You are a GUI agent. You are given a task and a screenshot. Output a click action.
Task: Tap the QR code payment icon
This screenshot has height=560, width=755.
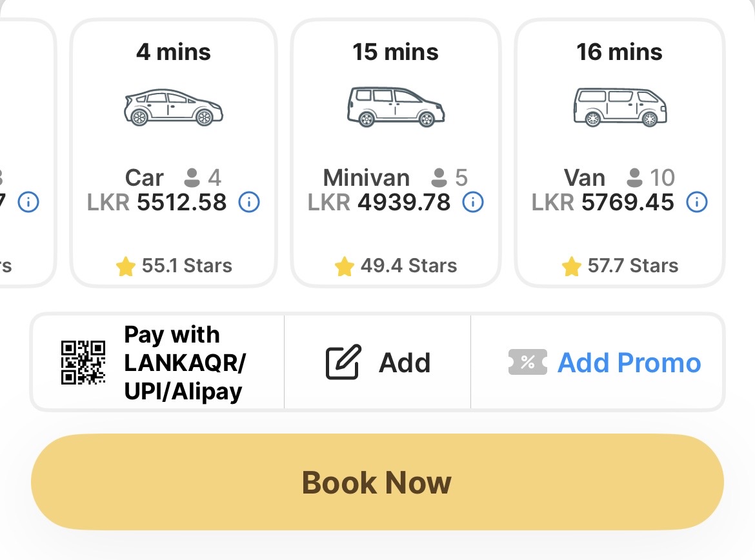[83, 362]
